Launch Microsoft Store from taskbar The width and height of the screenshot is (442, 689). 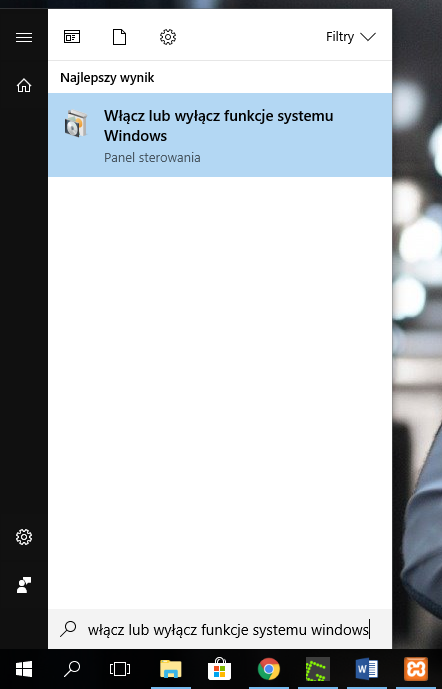[x=220, y=669]
